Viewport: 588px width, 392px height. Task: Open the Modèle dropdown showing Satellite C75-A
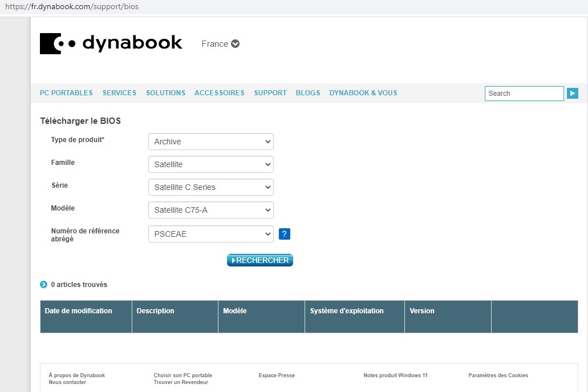coord(211,210)
